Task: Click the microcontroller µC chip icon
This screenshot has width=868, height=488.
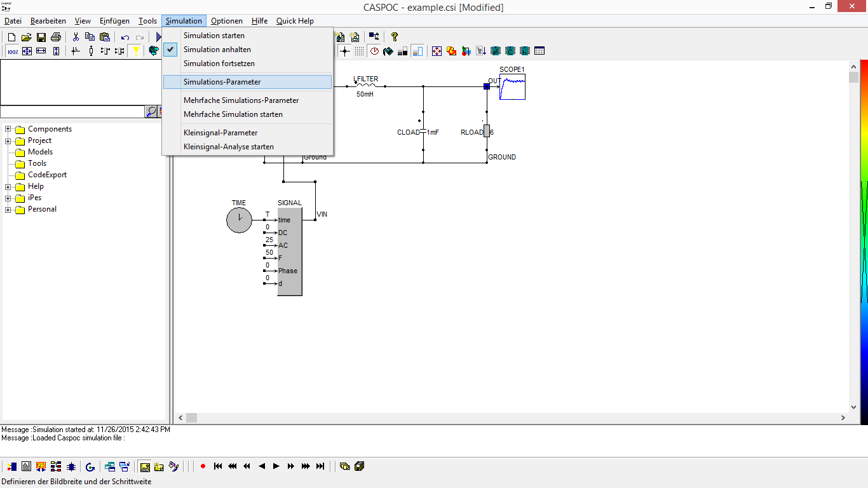Action: tap(496, 51)
